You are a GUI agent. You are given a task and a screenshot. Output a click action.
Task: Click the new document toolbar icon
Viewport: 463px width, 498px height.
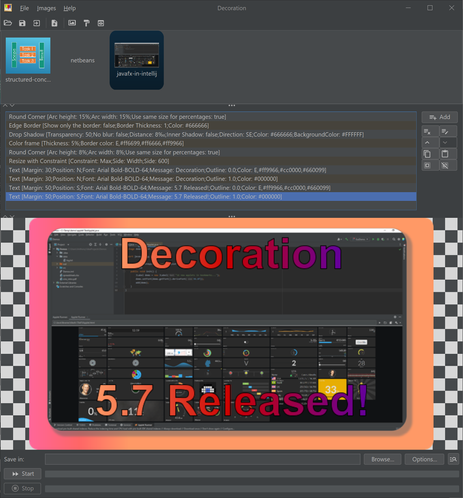tap(54, 23)
